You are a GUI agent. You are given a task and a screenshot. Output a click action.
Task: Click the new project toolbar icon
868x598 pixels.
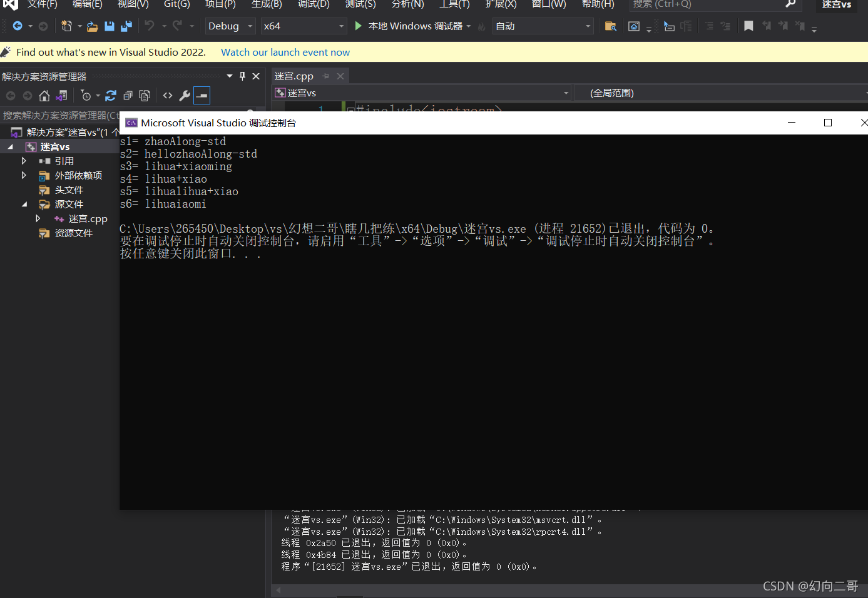(66, 26)
